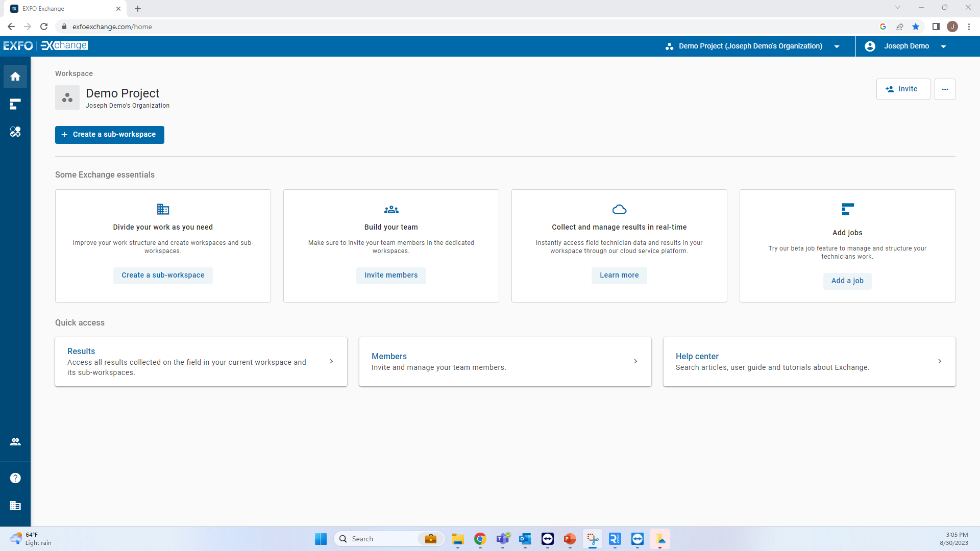The height and width of the screenshot is (551, 980).
Task: Open the Demo Project workspace dropdown
Action: click(x=837, y=46)
